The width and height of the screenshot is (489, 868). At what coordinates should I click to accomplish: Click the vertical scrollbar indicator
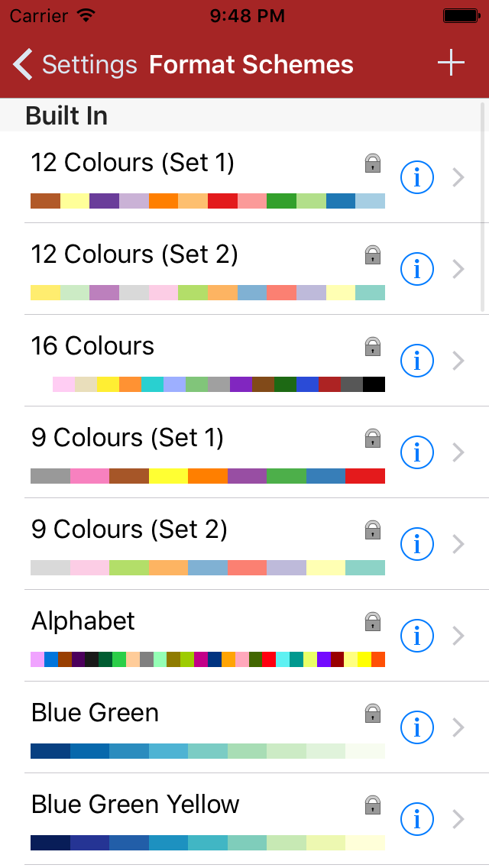point(483,206)
